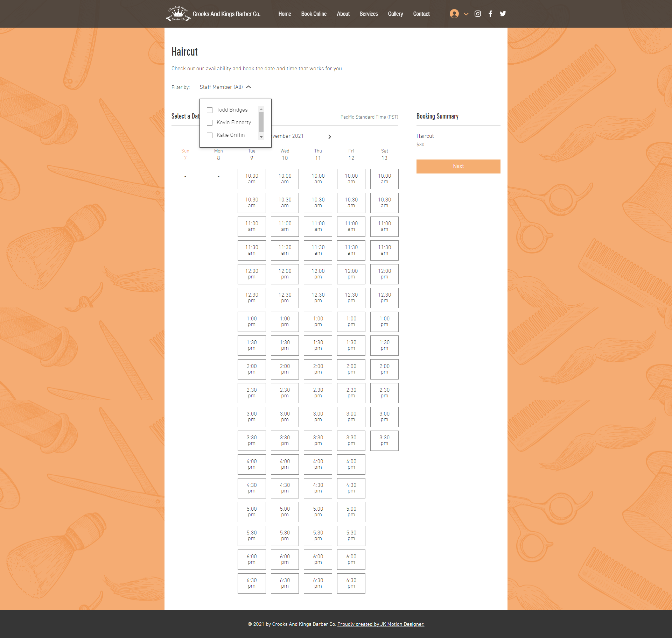Click the staff list scrollbar down arrow
The image size is (672, 638).
261,137
